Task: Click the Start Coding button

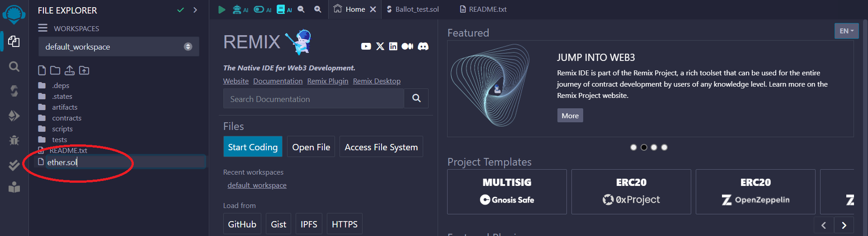Action: [253, 147]
